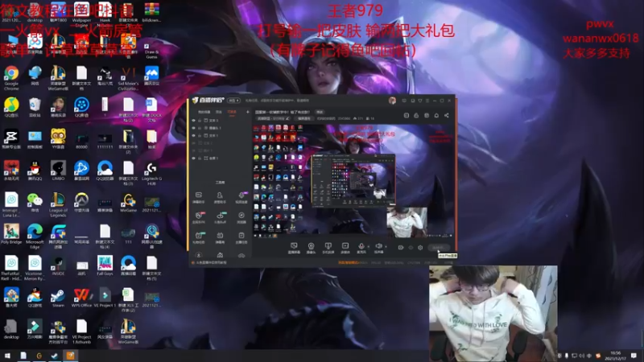Click the pencil edit icon beside stream category
The width and height of the screenshot is (644, 362).
pos(287,118)
